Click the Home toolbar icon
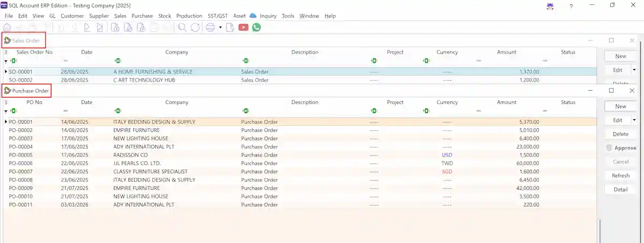Viewport: 644px width, 243px height. 8,27
